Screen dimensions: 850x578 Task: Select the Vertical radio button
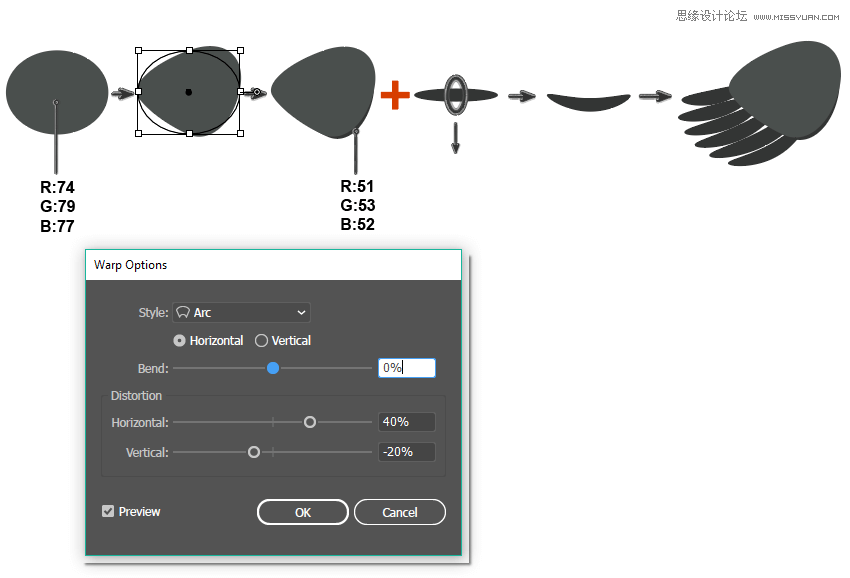tap(262, 341)
